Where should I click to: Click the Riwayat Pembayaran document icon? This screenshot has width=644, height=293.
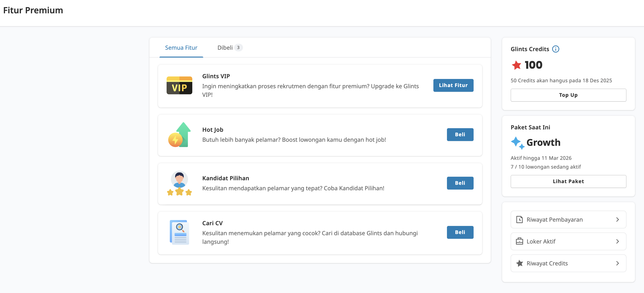(520, 219)
